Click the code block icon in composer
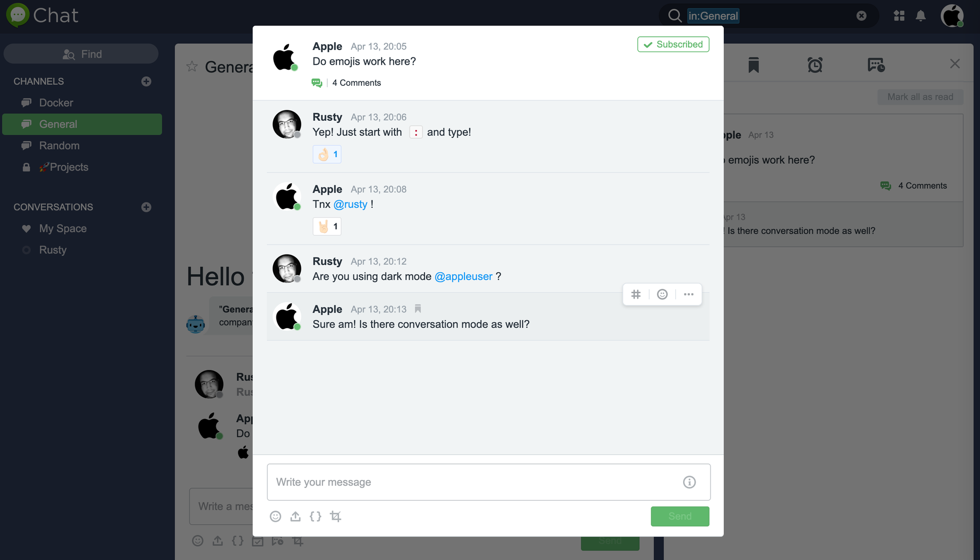 [316, 515]
